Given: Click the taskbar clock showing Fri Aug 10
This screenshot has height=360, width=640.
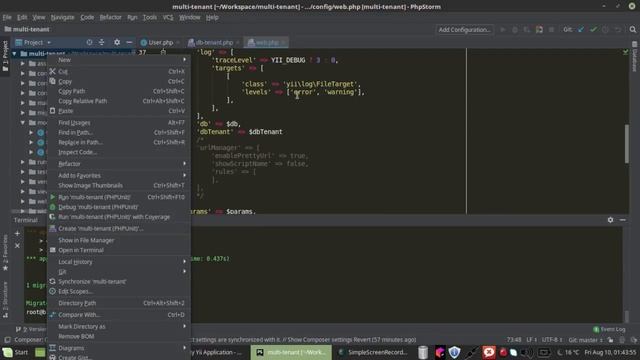Looking at the screenshot, I should click(x=610, y=352).
